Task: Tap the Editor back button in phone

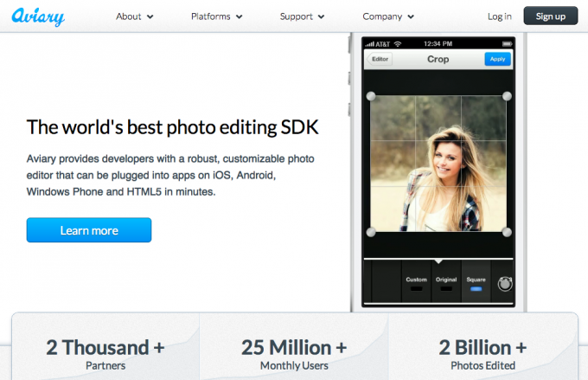Action: coord(380,59)
